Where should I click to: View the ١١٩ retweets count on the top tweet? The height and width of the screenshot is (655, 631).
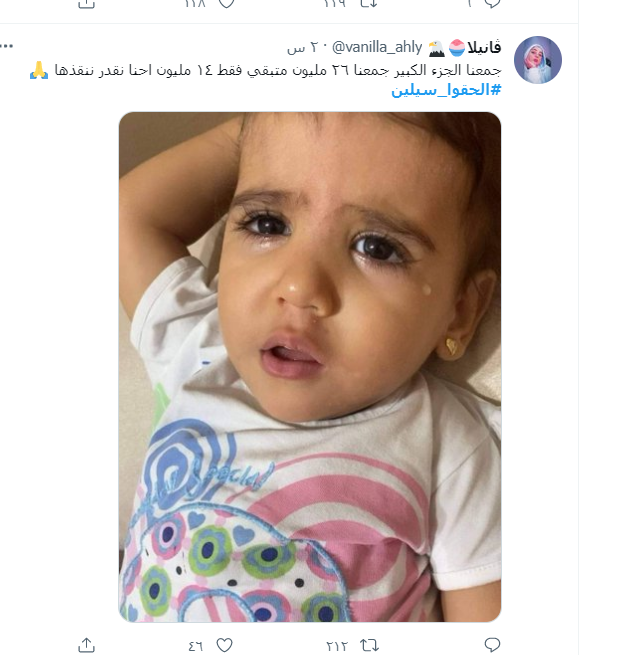point(335,3)
